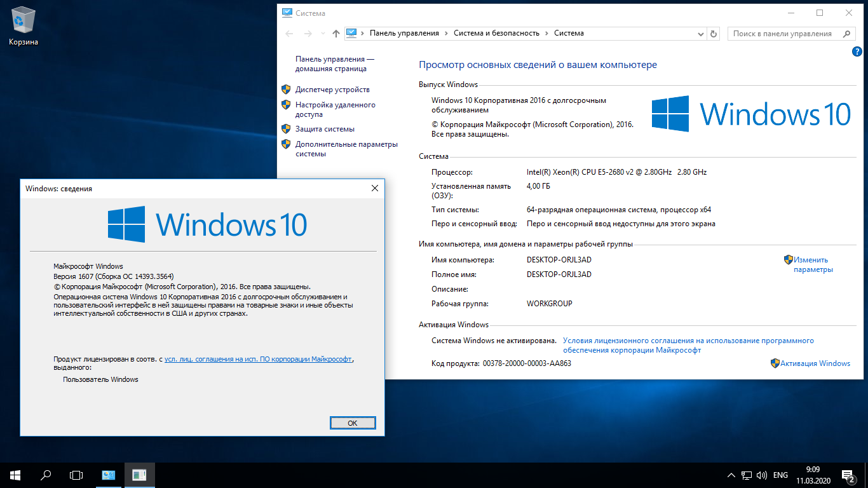Select Версия 1607 build text in winver
The image size is (868, 488).
coord(114,276)
